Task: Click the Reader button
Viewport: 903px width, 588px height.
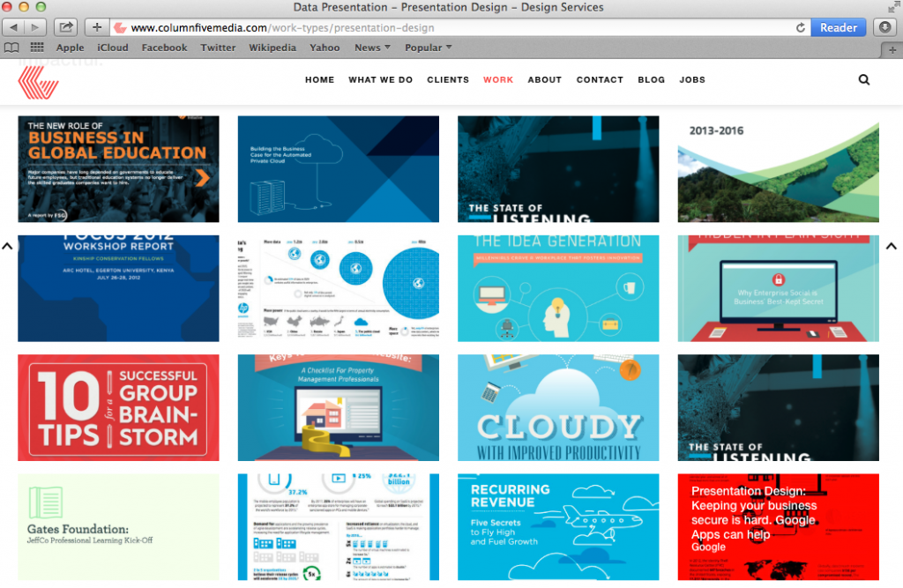Action: click(838, 27)
